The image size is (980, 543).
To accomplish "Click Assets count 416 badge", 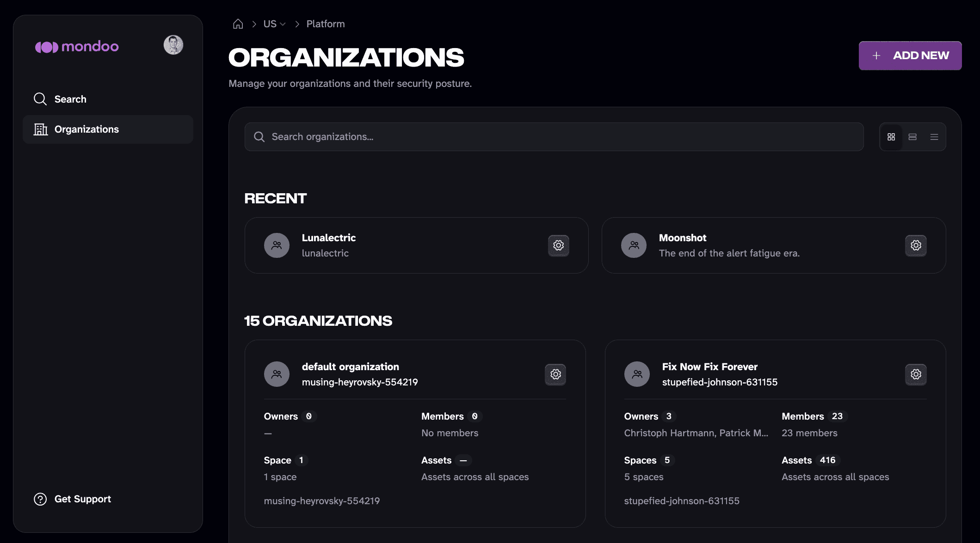I will pos(827,460).
